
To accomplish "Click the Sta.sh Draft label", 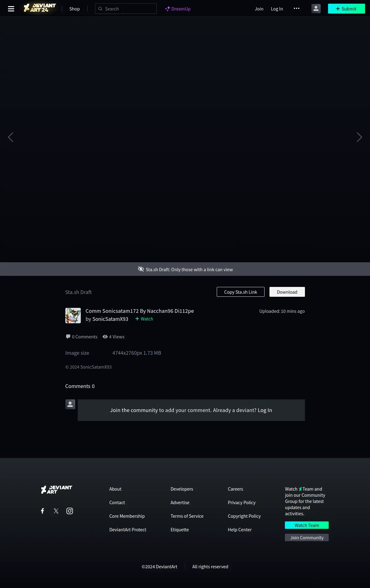I will tap(78, 292).
